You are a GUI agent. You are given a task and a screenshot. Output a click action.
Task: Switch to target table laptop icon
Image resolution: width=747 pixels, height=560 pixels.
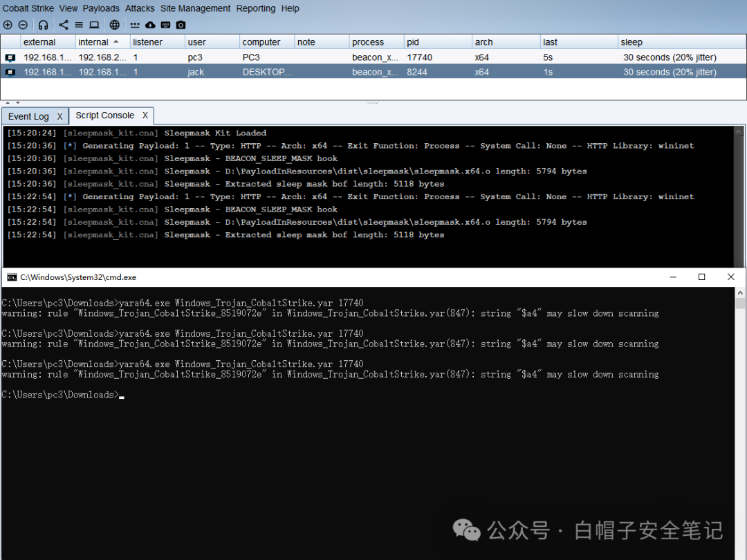tap(94, 25)
